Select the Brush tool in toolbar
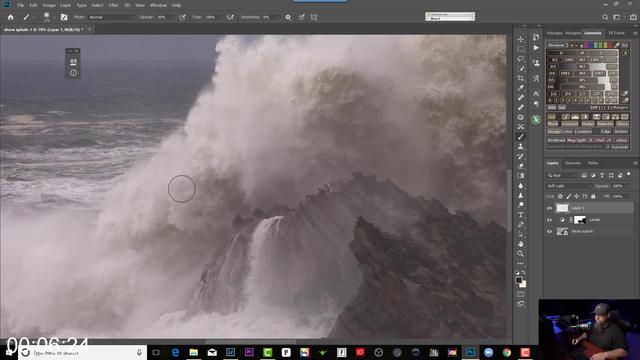The height and width of the screenshot is (360, 640). click(521, 137)
